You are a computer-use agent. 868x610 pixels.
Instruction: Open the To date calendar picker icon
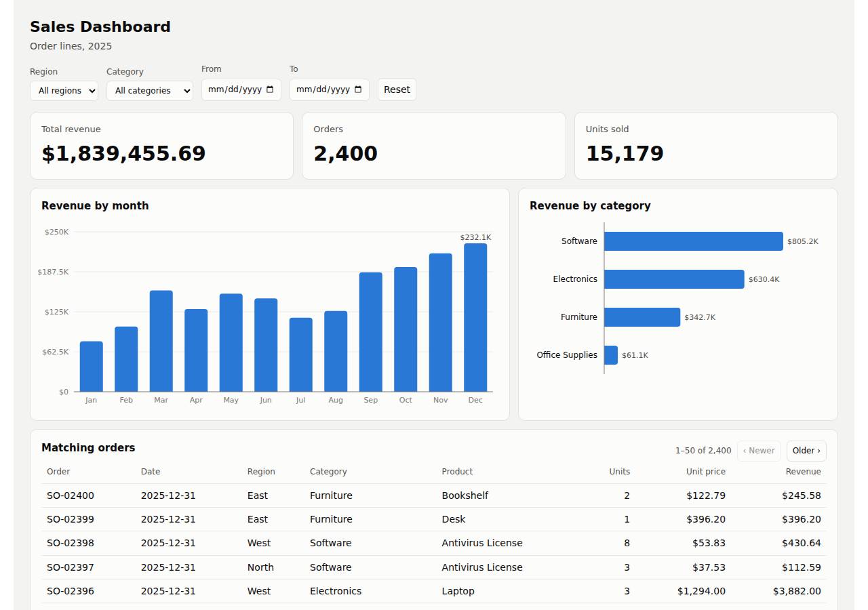click(358, 89)
